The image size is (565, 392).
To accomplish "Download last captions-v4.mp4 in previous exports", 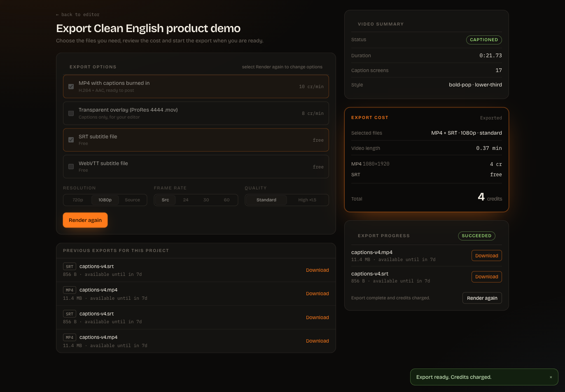I will click(318, 341).
